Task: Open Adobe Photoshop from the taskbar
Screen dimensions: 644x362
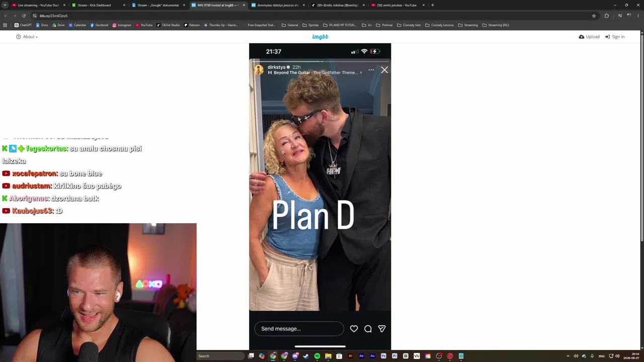Action: click(x=383, y=356)
